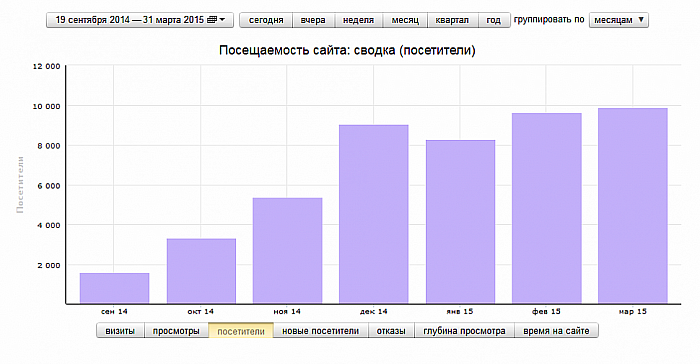Choose the квартал period
700x364 pixels.
452,20
